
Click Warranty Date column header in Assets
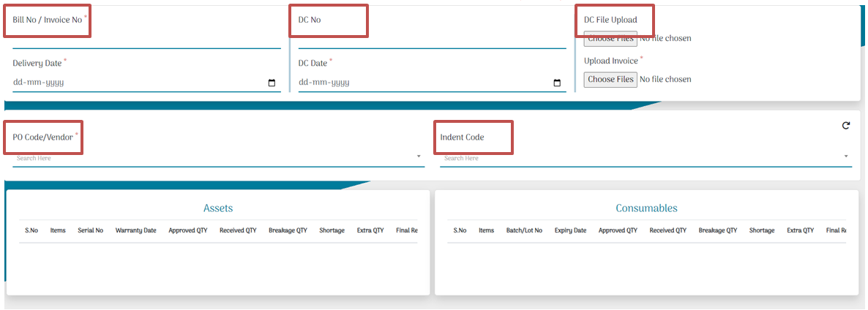point(135,230)
